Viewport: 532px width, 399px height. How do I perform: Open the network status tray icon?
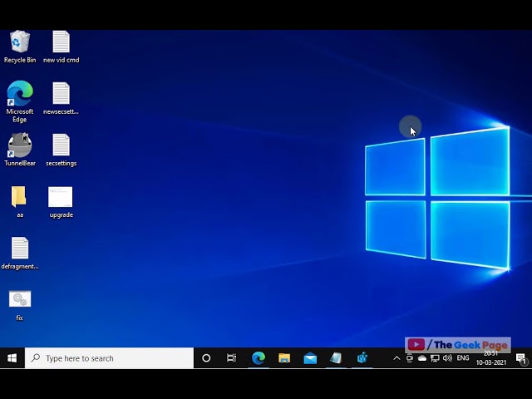click(x=435, y=358)
